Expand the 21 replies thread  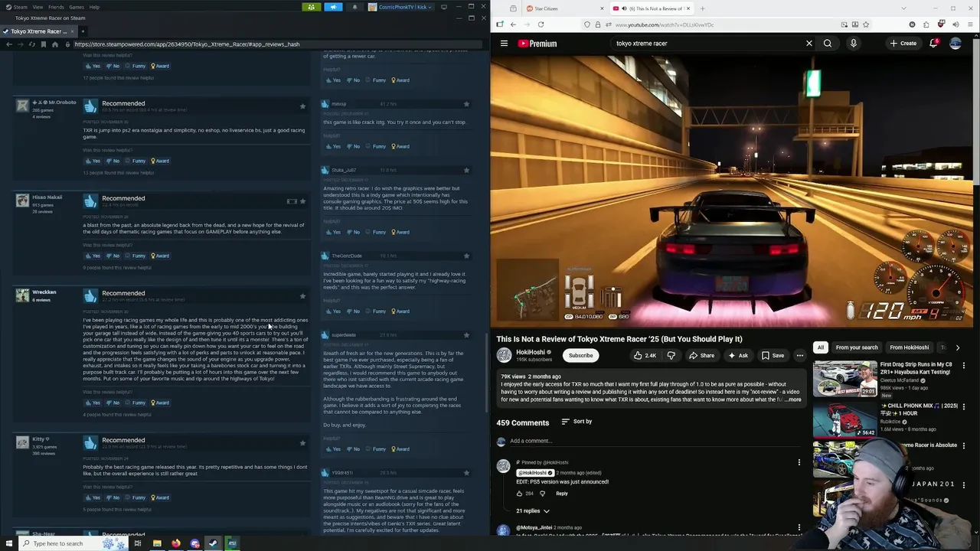coord(533,511)
